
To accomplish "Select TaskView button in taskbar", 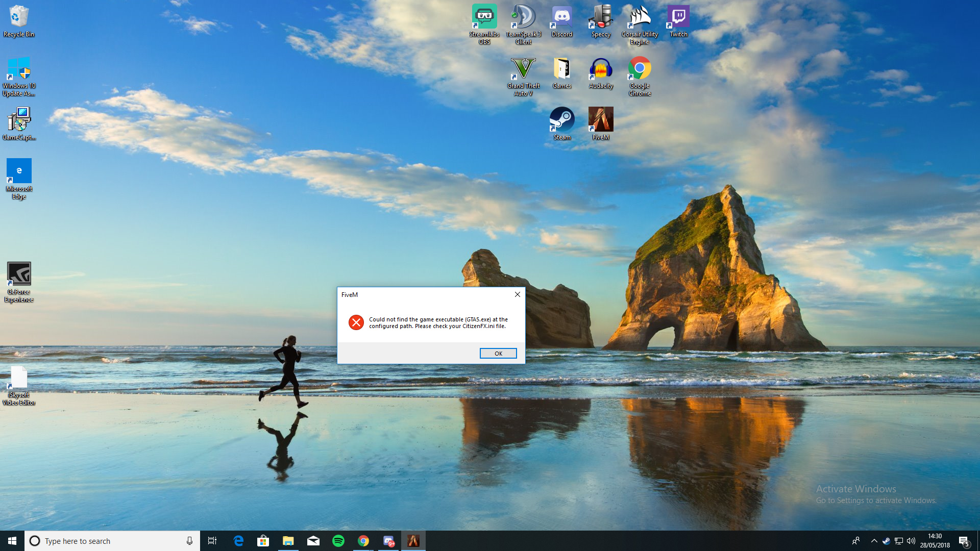I will point(213,541).
